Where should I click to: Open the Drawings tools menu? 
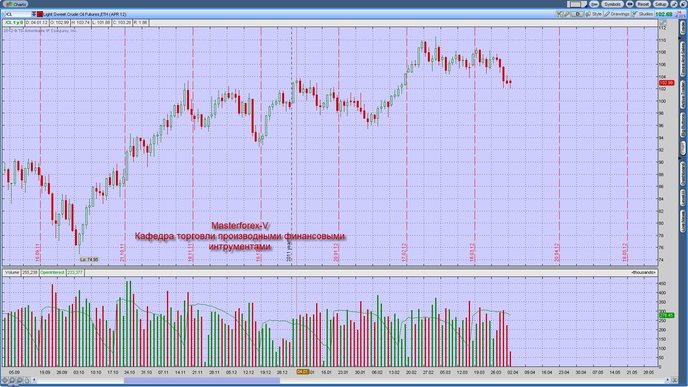(x=616, y=14)
